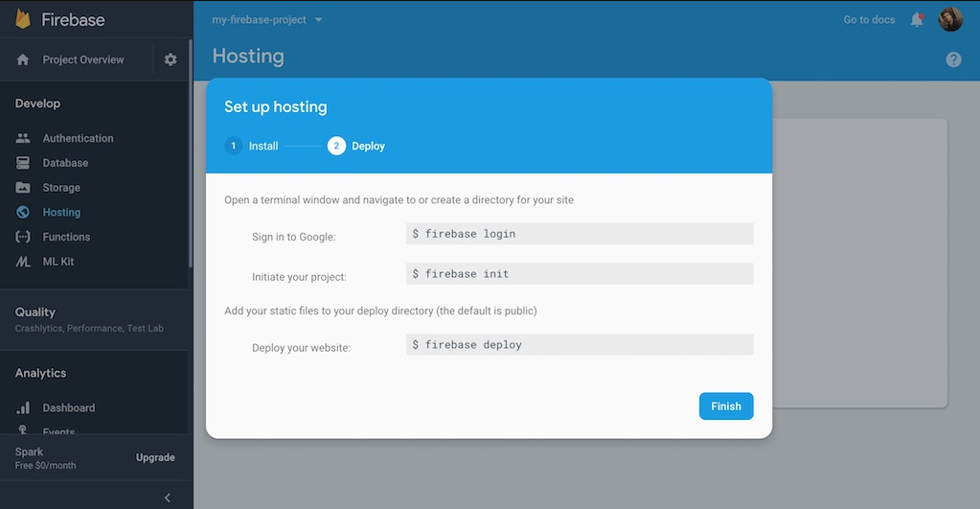Click the Hosting help question mark icon
This screenshot has width=980, height=509.
tap(953, 59)
